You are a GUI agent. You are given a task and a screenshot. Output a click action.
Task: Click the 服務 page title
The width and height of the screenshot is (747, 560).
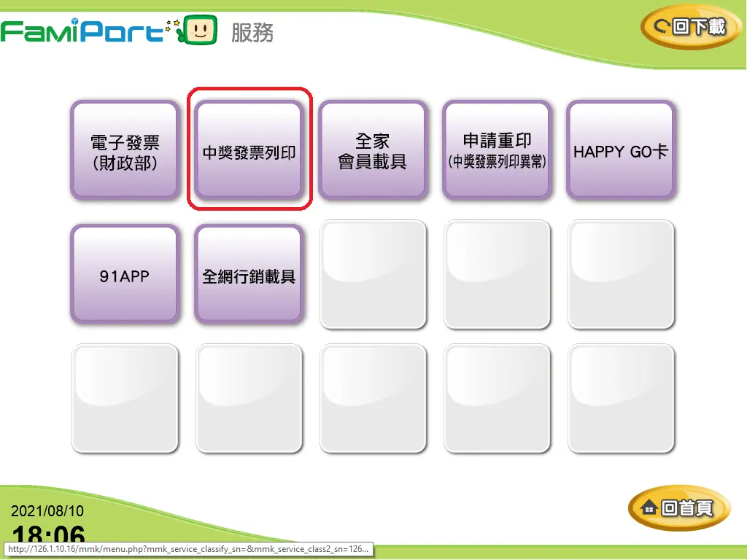tap(252, 33)
